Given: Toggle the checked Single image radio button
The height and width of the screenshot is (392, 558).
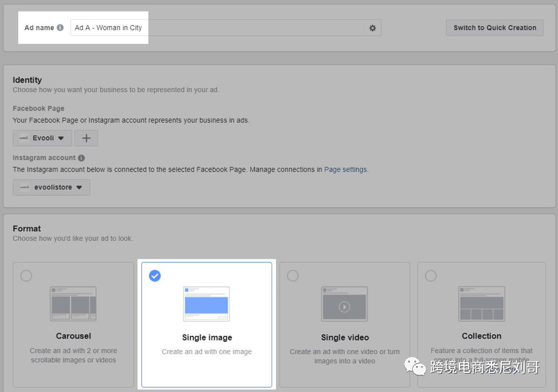Looking at the screenshot, I should point(155,276).
